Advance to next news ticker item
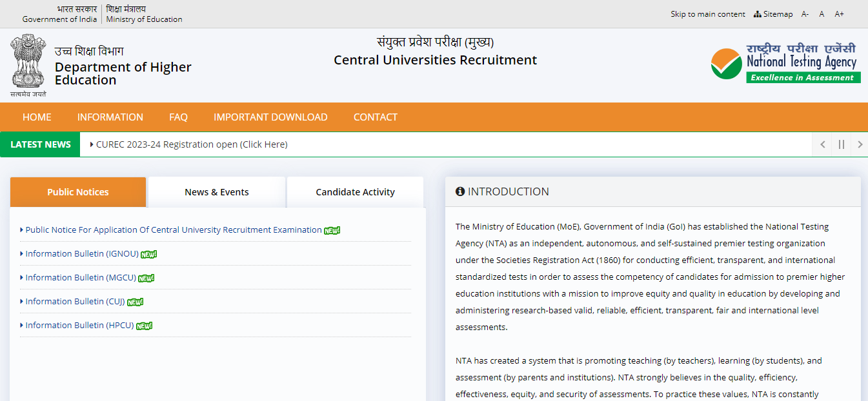Screen dimensions: 868x401 [x=860, y=144]
